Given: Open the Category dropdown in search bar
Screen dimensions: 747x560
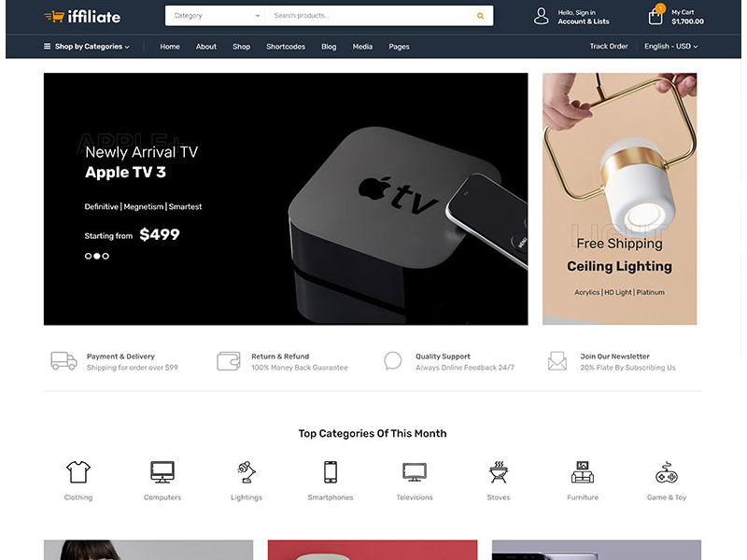Looking at the screenshot, I should [216, 16].
